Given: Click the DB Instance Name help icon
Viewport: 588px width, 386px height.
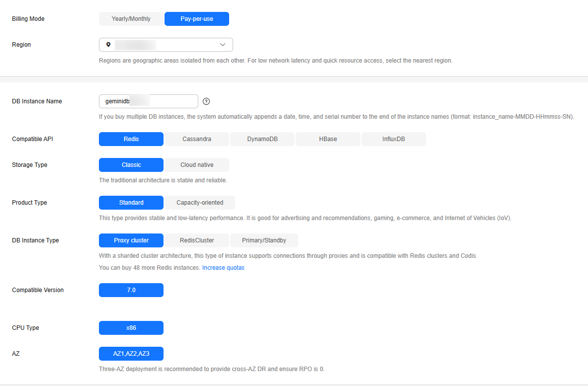Looking at the screenshot, I should click(206, 101).
